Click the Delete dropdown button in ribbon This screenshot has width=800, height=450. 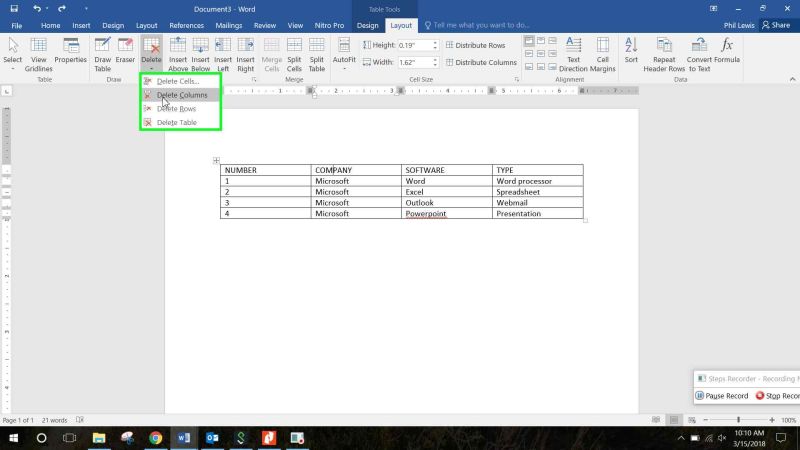coord(152,54)
